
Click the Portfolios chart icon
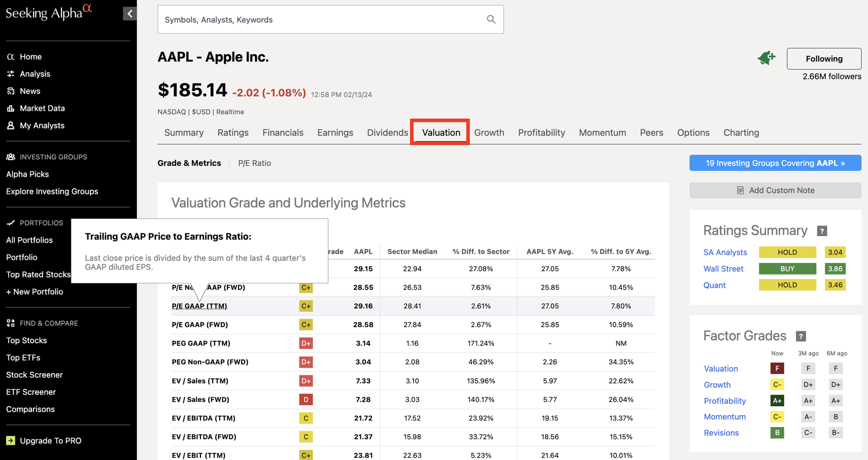11,223
